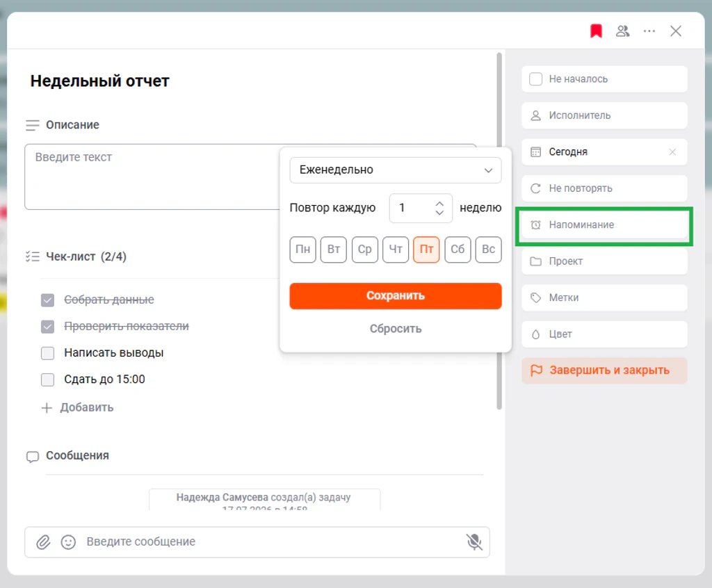The image size is (712, 588).
Task: Click the muted microphone icon
Action: 474,541
